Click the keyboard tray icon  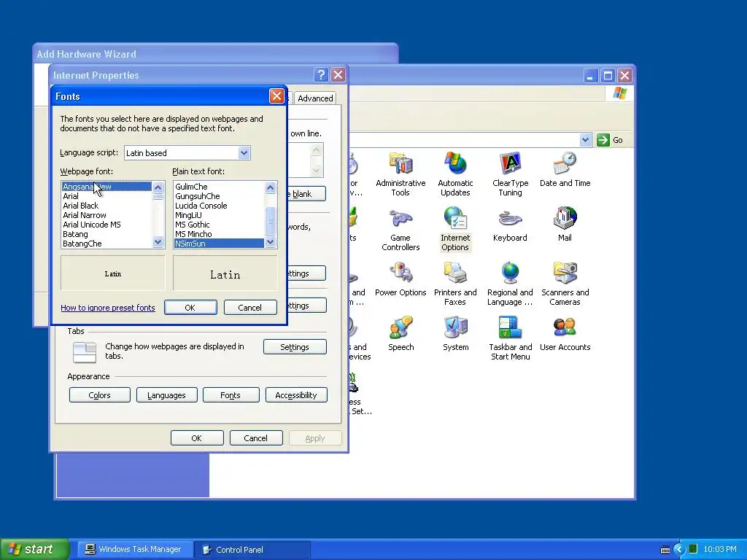(x=665, y=550)
